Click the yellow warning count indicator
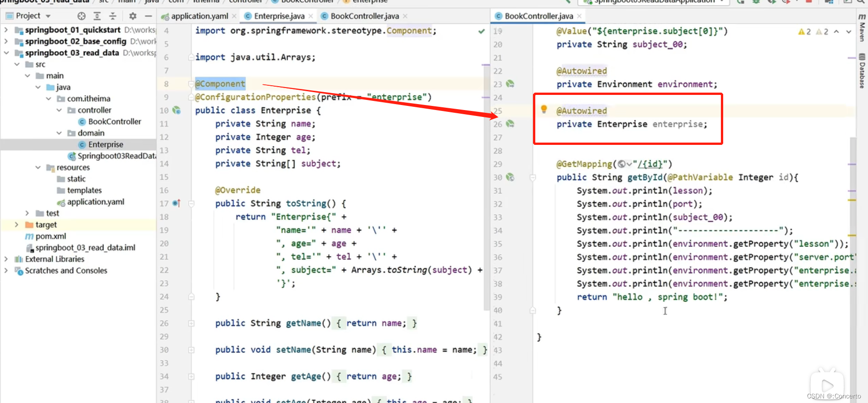Viewport: 868px width, 403px height. (x=804, y=32)
